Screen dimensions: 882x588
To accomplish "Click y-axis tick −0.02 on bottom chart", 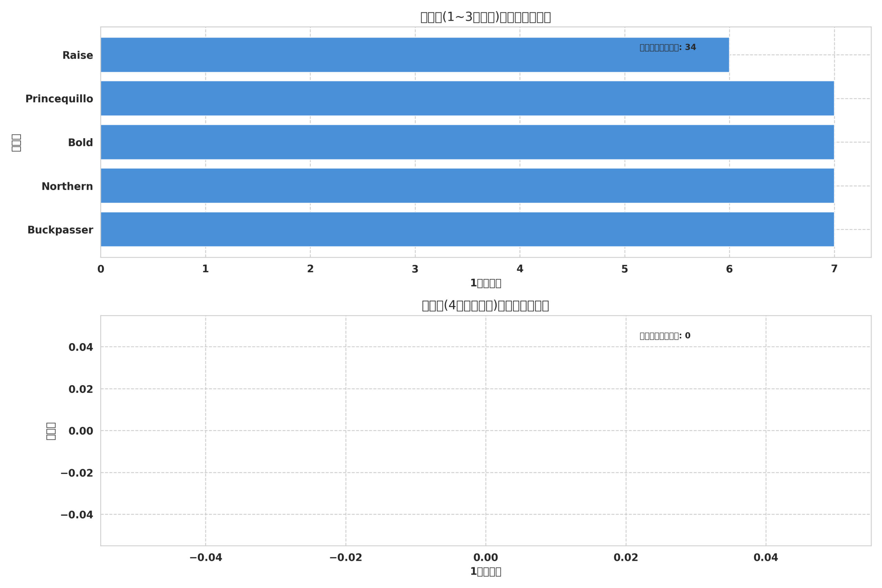I will (77, 473).
